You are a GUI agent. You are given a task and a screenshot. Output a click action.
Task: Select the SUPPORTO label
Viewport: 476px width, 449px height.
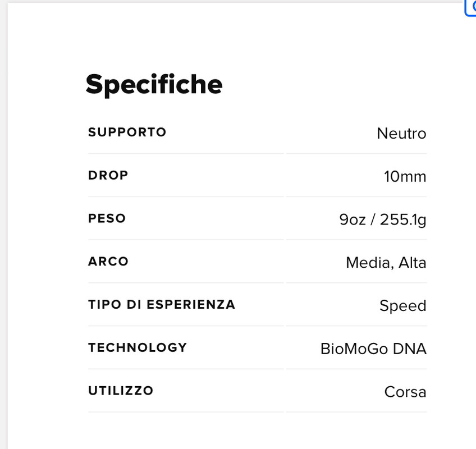pyautogui.click(x=127, y=132)
